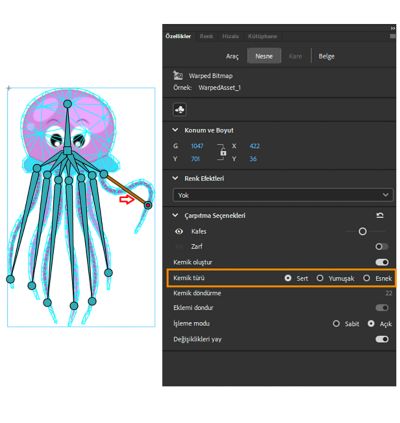The height and width of the screenshot is (423, 400).
Task: Collapse the Çarpıtma Seçenekleri section
Action: pos(175,216)
